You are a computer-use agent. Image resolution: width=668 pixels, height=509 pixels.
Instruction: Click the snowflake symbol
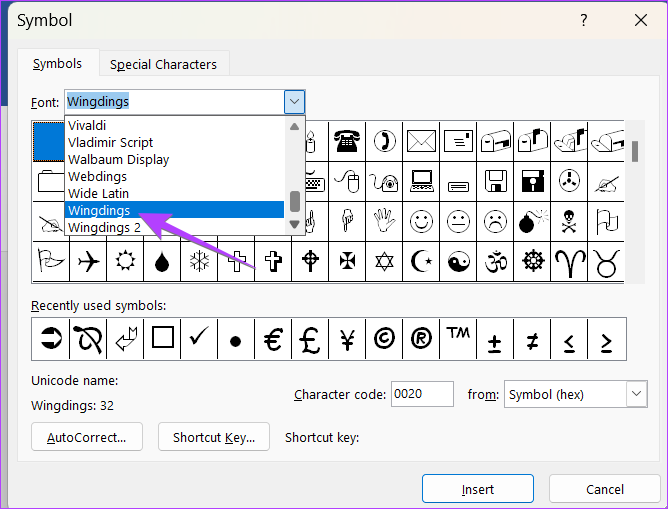(x=199, y=261)
